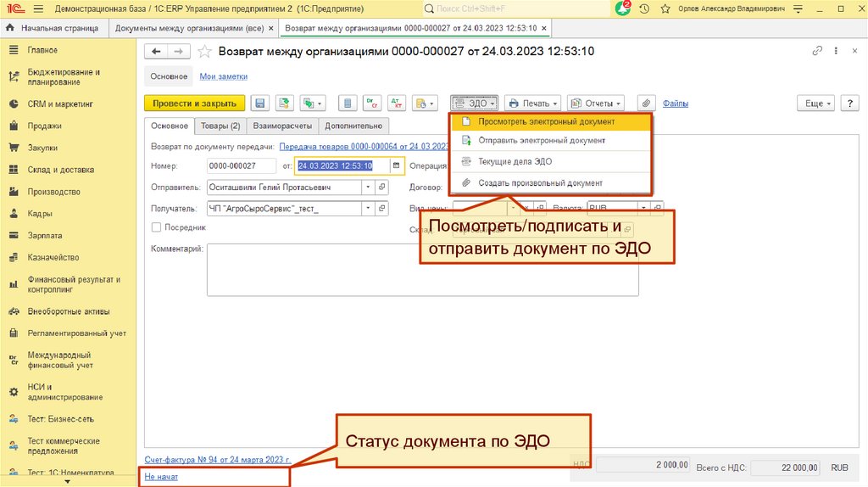Go forward with the right arrow button
Image resolution: width=868 pixels, height=487 pixels.
178,52
